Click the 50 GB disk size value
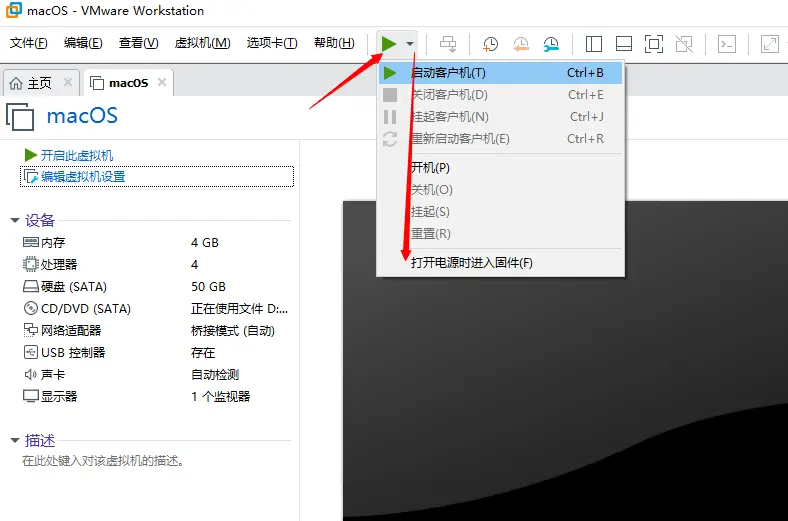The height and width of the screenshot is (521, 788). click(x=208, y=287)
